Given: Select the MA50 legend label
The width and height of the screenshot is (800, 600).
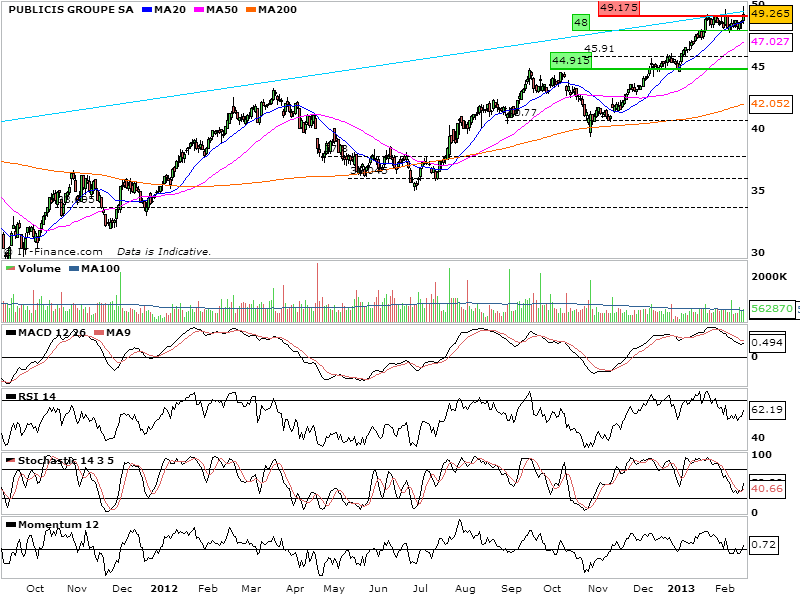Looking at the screenshot, I should [222, 10].
